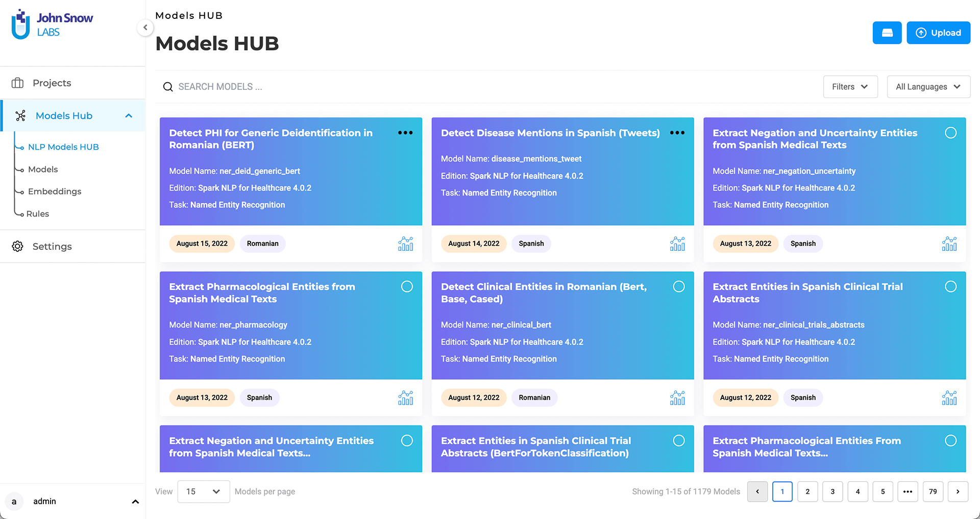Go to previous page arrow
Screen dimensions: 980x519
(x=757, y=491)
